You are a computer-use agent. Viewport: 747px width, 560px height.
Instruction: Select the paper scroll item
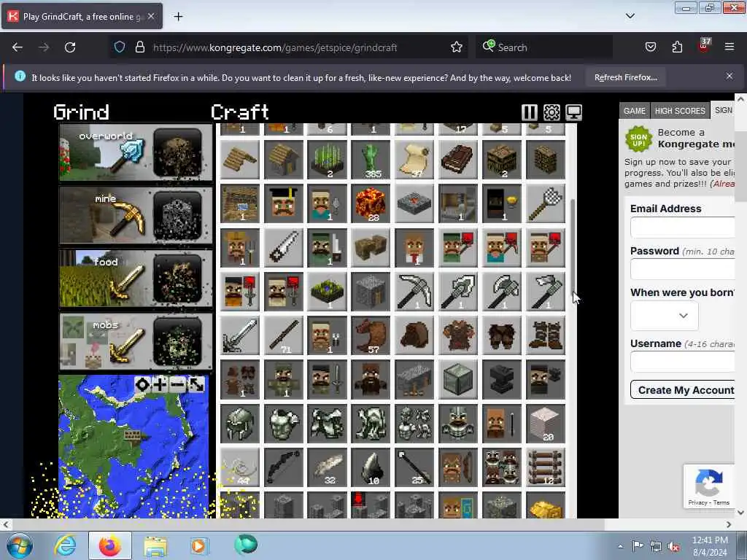[x=414, y=160]
